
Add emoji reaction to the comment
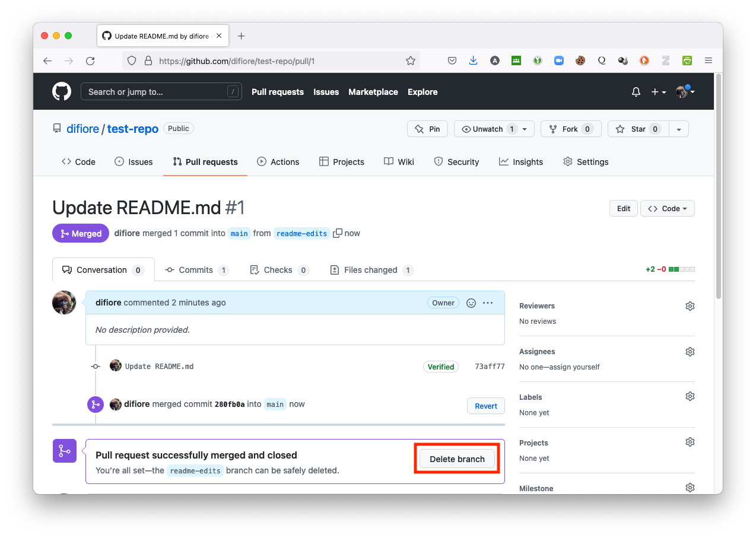pyautogui.click(x=471, y=303)
